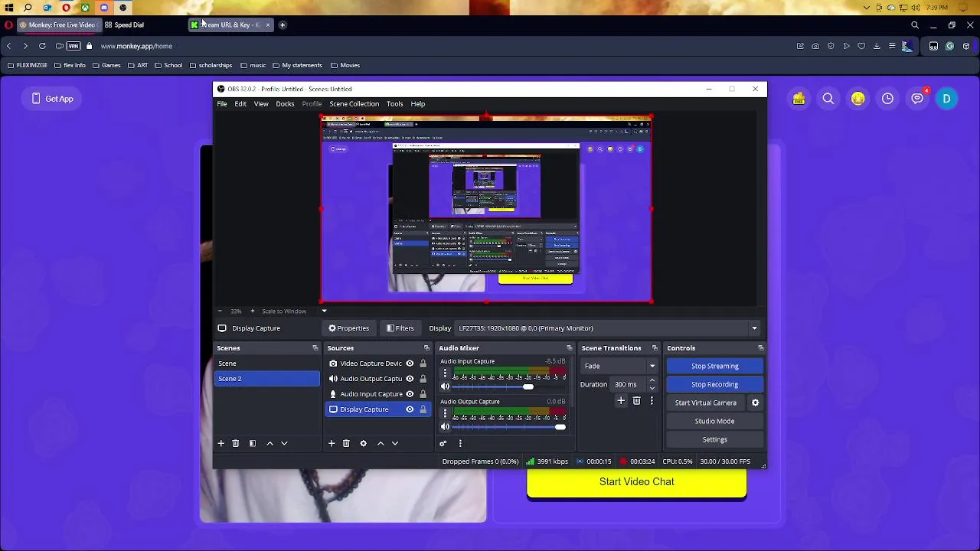Decrease transition duration with down arrow
Screen dimensions: 980x551
pyautogui.click(x=652, y=388)
